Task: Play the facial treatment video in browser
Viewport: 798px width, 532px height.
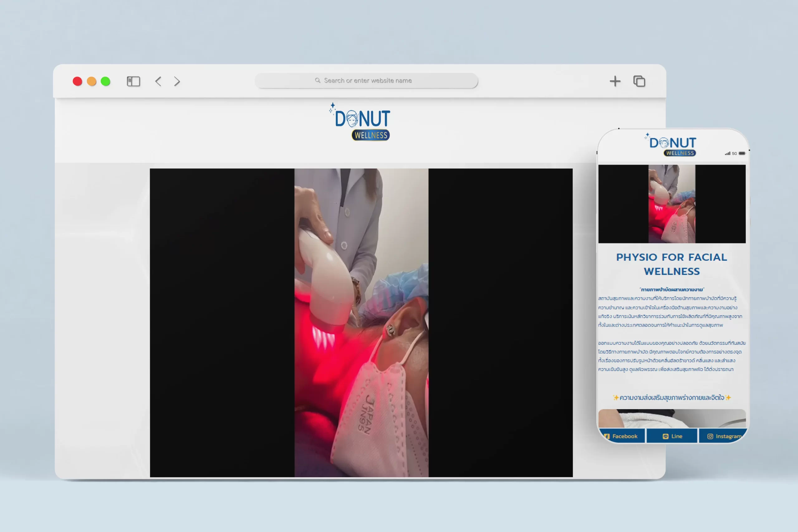Action: point(361,322)
